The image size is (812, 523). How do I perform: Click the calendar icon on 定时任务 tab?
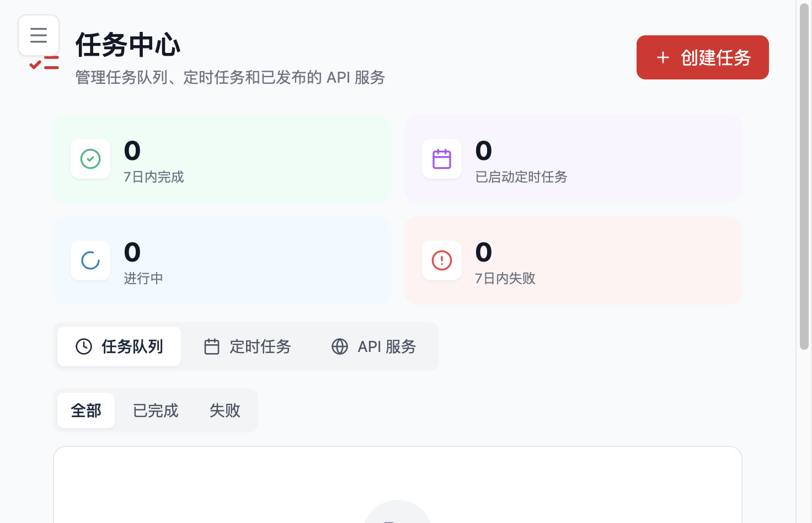pyautogui.click(x=211, y=346)
